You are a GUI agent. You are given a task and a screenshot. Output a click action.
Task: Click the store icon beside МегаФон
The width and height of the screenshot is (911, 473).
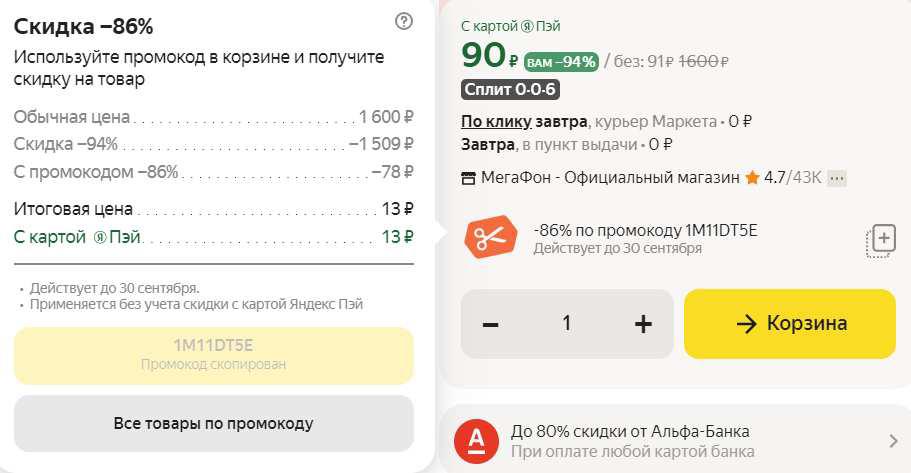tap(468, 178)
